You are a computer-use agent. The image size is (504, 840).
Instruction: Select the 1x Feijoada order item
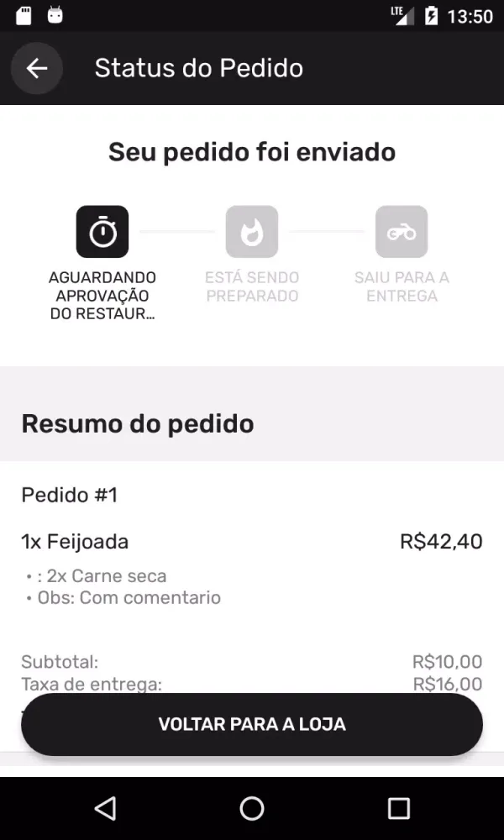76,542
